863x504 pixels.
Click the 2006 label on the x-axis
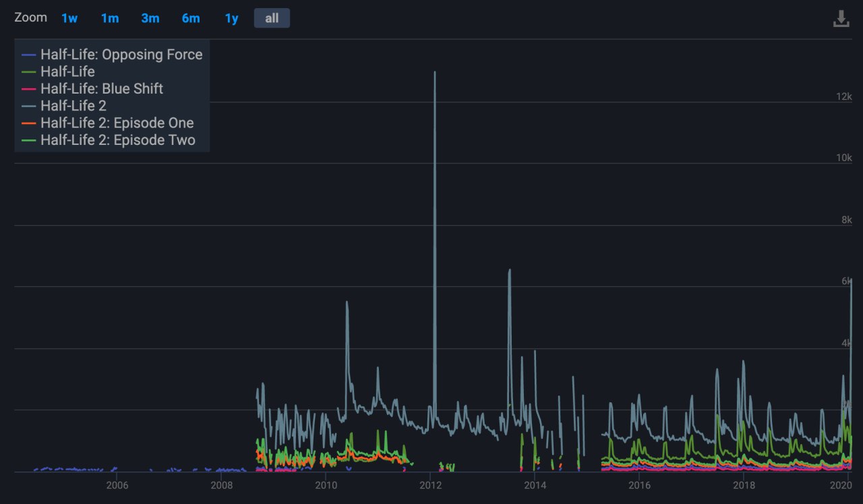(117, 485)
